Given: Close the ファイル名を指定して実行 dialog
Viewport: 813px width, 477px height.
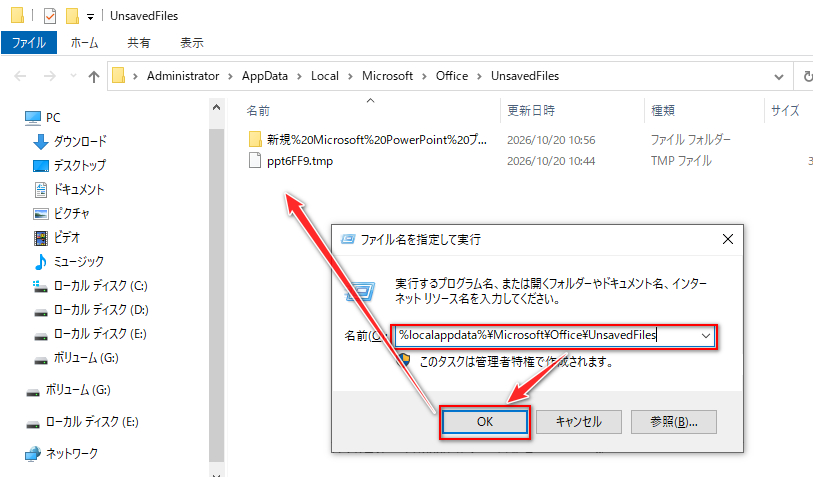Looking at the screenshot, I should [728, 239].
